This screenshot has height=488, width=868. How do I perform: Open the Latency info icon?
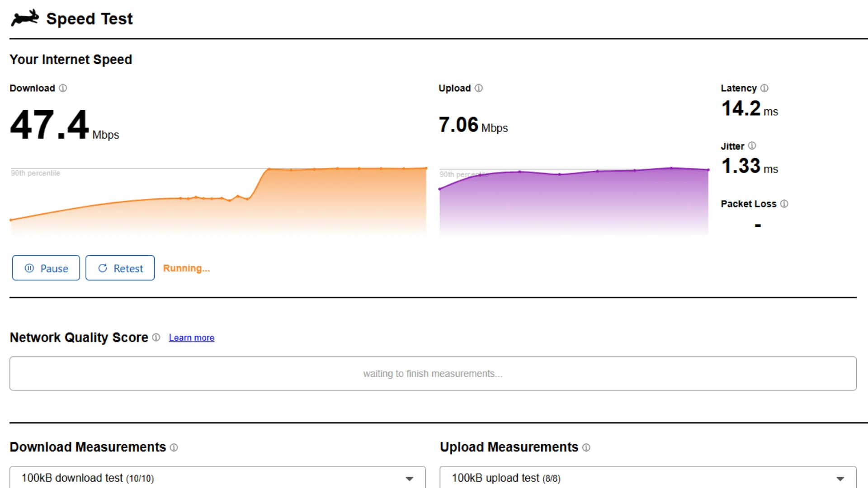coord(764,88)
